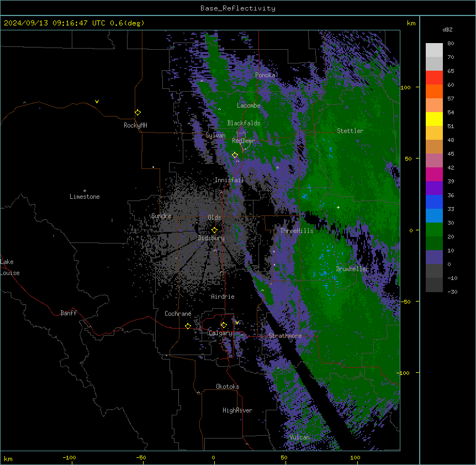Click the 2024/09/13 09:16:47 UTC timestamp
The width and height of the screenshot is (476, 465).
(55, 23)
